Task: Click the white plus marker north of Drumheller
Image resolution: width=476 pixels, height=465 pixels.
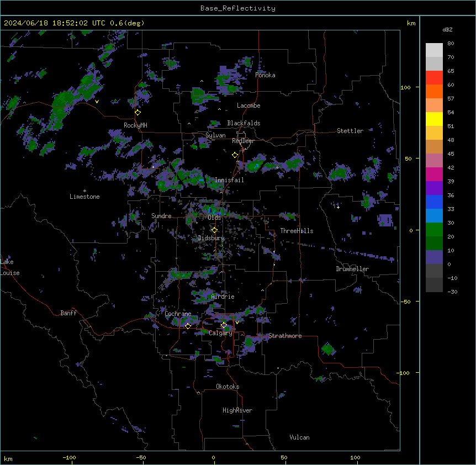Action: click(338, 207)
